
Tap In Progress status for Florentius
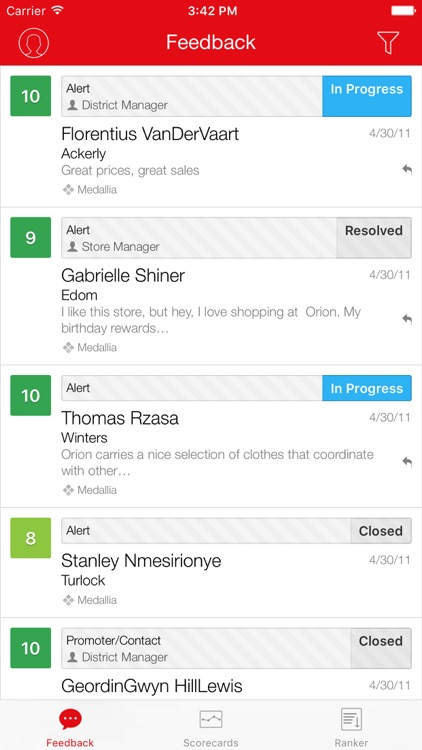click(366, 96)
